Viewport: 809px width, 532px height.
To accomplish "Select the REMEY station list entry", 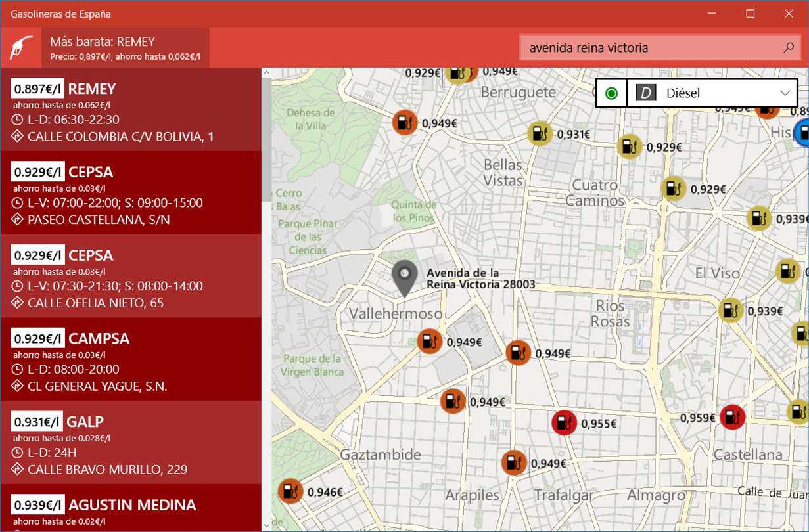I will (x=131, y=109).
